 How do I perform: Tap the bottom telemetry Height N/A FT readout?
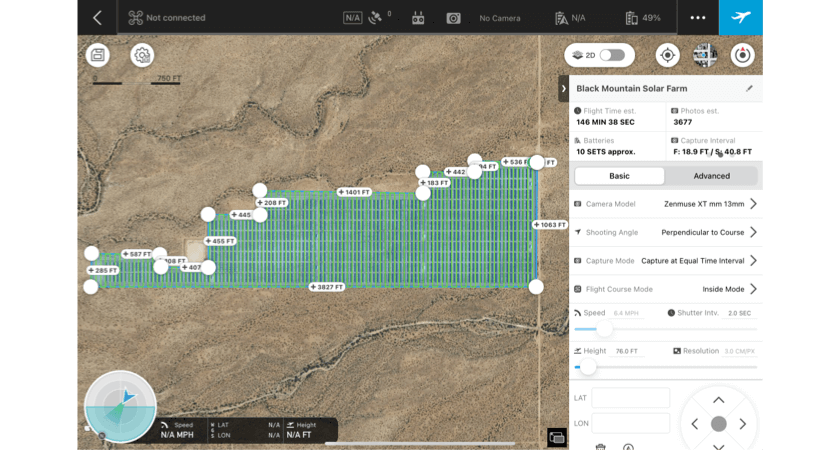point(302,430)
